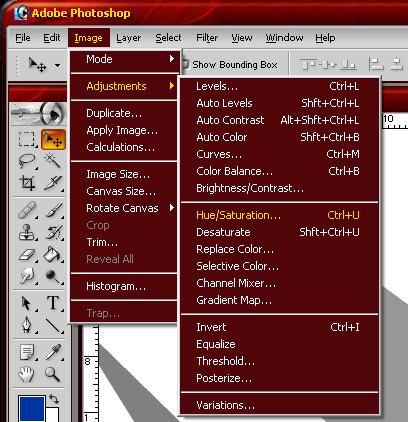Click the Image menu
Screen dimensions: 408x422
(89, 38)
